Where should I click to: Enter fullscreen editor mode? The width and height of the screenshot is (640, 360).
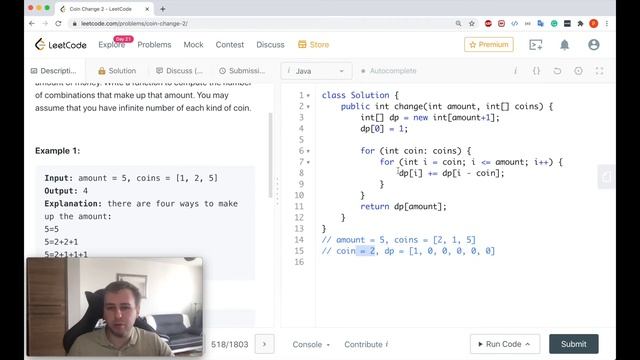[x=599, y=71]
